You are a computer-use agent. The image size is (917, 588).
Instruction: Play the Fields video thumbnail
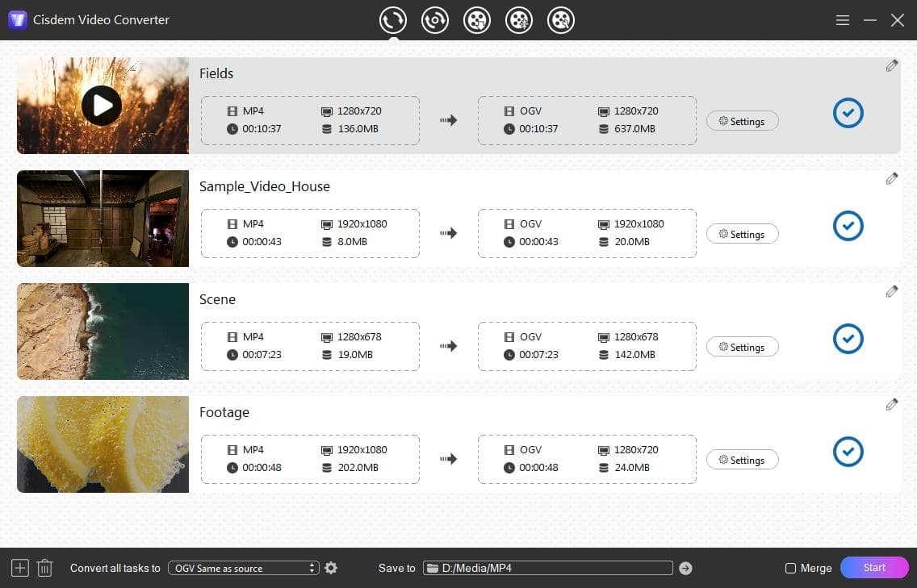(102, 105)
